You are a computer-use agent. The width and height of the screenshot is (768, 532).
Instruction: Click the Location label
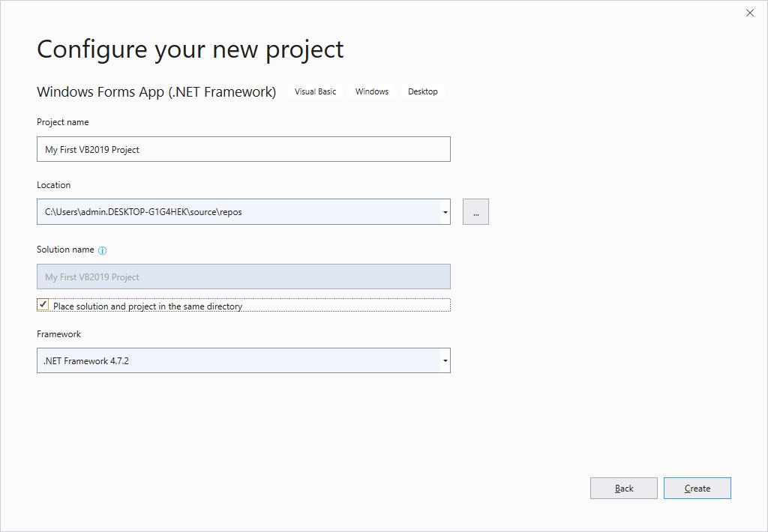[53, 185]
